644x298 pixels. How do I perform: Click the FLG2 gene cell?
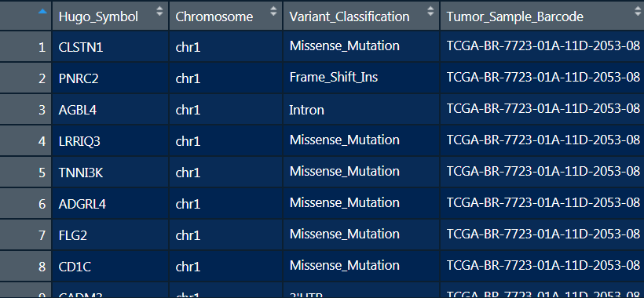click(x=111, y=235)
